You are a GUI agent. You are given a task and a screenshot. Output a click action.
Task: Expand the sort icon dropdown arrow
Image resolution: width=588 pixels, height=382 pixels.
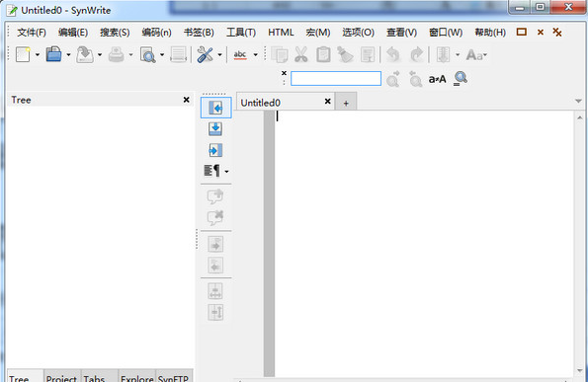(458, 55)
